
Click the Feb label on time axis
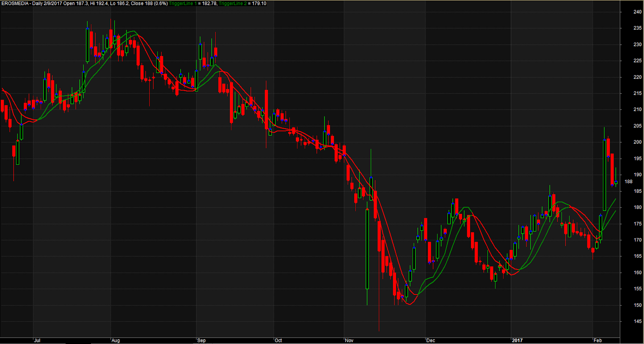[x=598, y=340]
